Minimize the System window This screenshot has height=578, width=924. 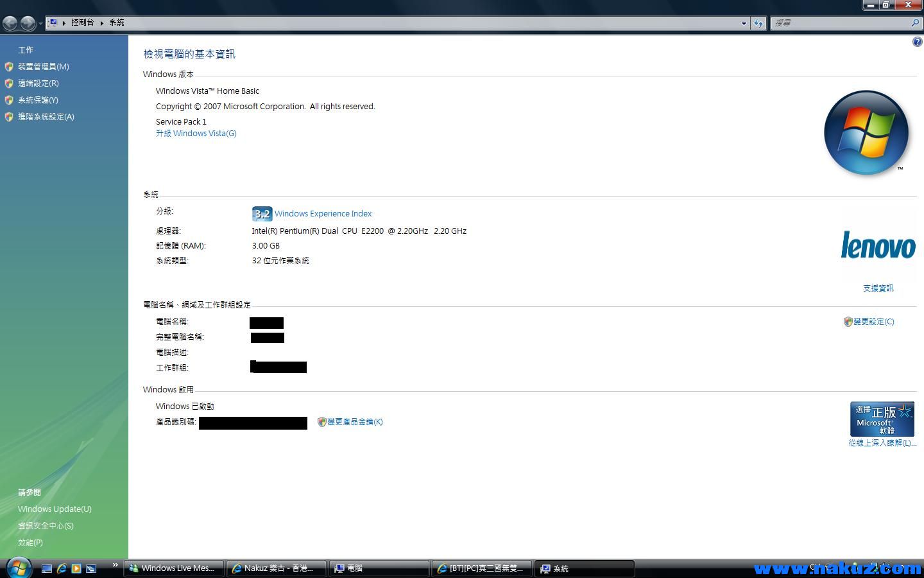point(871,5)
